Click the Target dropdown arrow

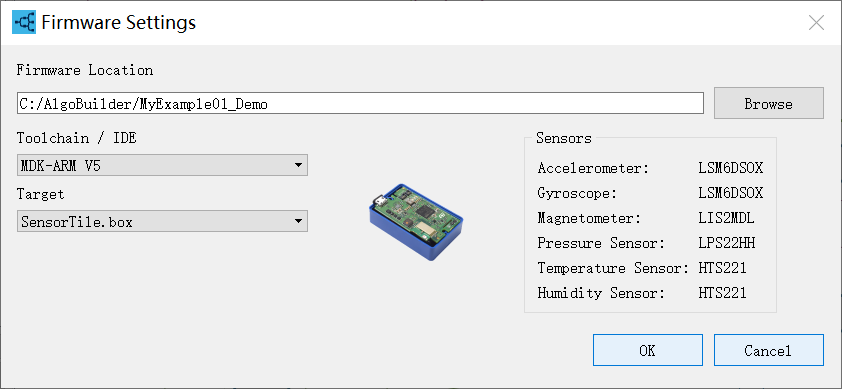(299, 221)
